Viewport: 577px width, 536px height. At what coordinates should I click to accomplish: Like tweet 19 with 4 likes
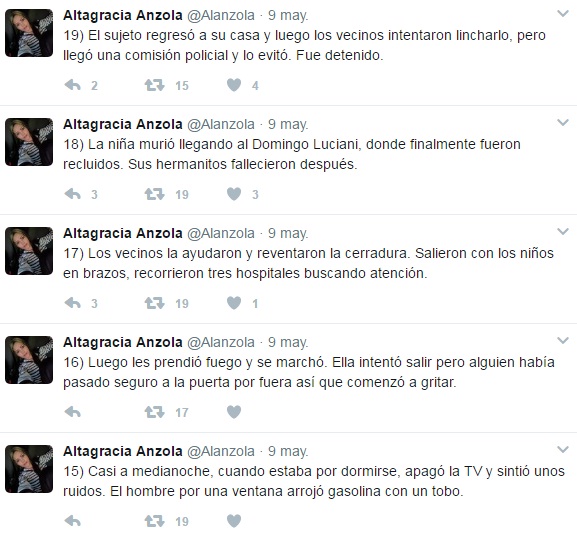tap(234, 85)
